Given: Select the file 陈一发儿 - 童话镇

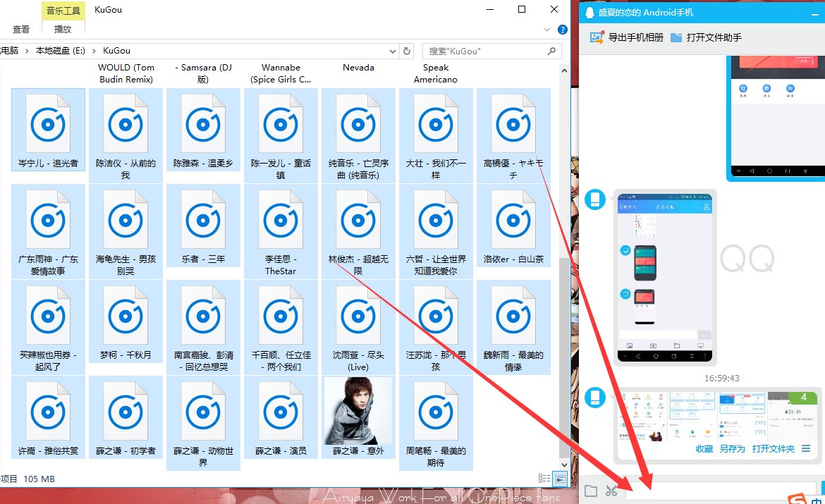Looking at the screenshot, I should (x=281, y=135).
